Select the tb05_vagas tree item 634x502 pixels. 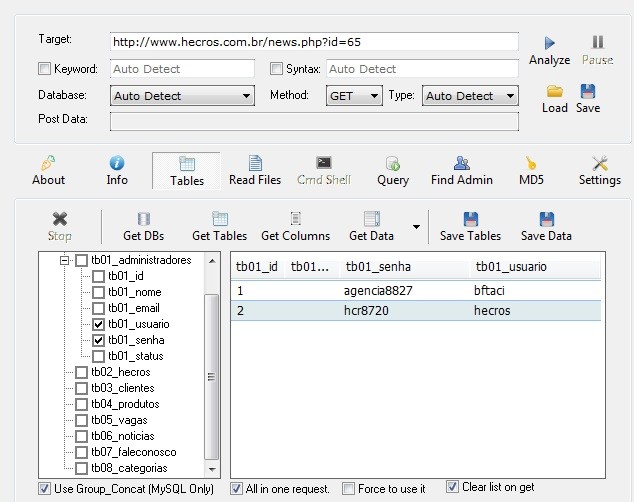tap(119, 420)
